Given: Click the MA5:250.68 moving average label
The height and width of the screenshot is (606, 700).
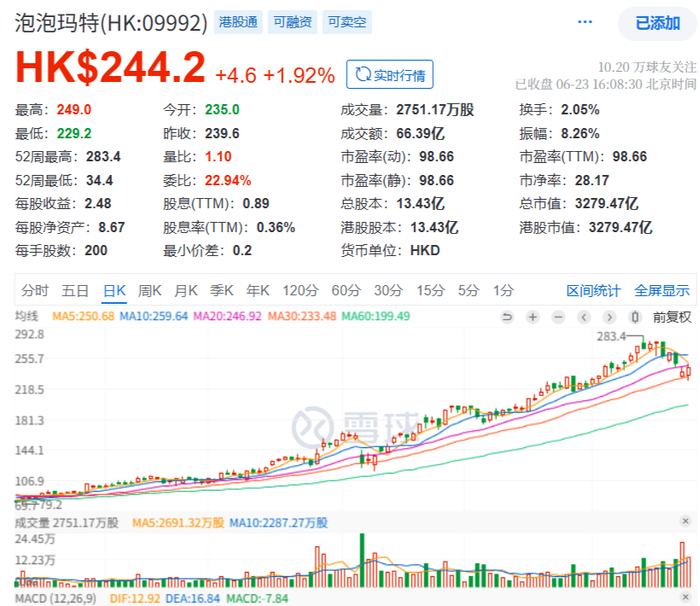Looking at the screenshot, I should click(83, 316).
